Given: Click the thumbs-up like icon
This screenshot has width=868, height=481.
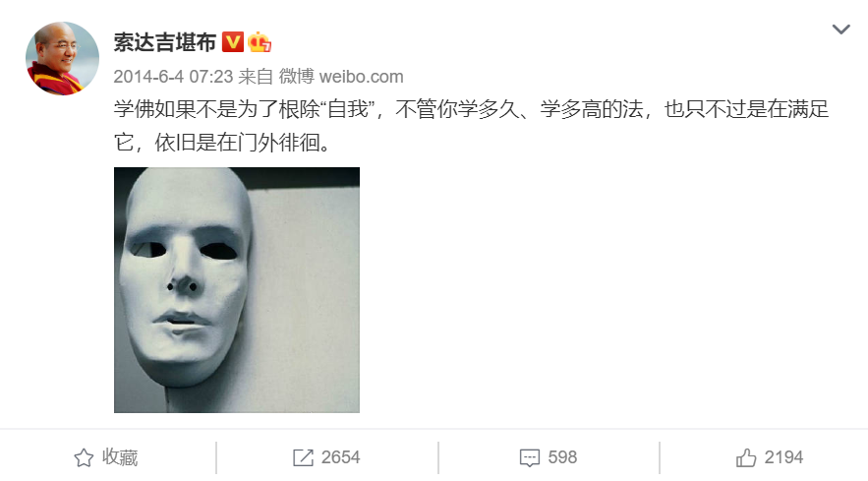Looking at the screenshot, I should pyautogui.click(x=746, y=457).
